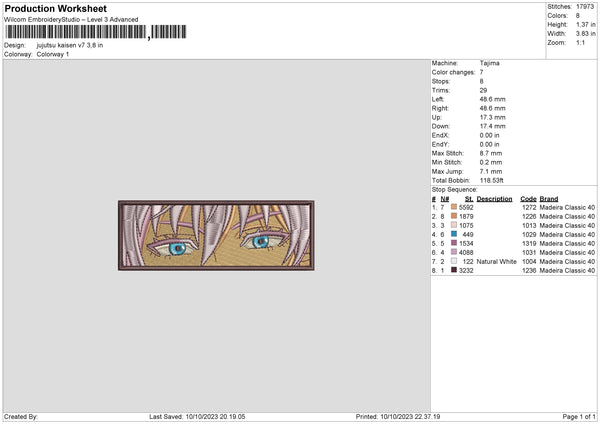Click the color swatch for thread code 1226
This screenshot has width=600, height=424.
pos(454,216)
